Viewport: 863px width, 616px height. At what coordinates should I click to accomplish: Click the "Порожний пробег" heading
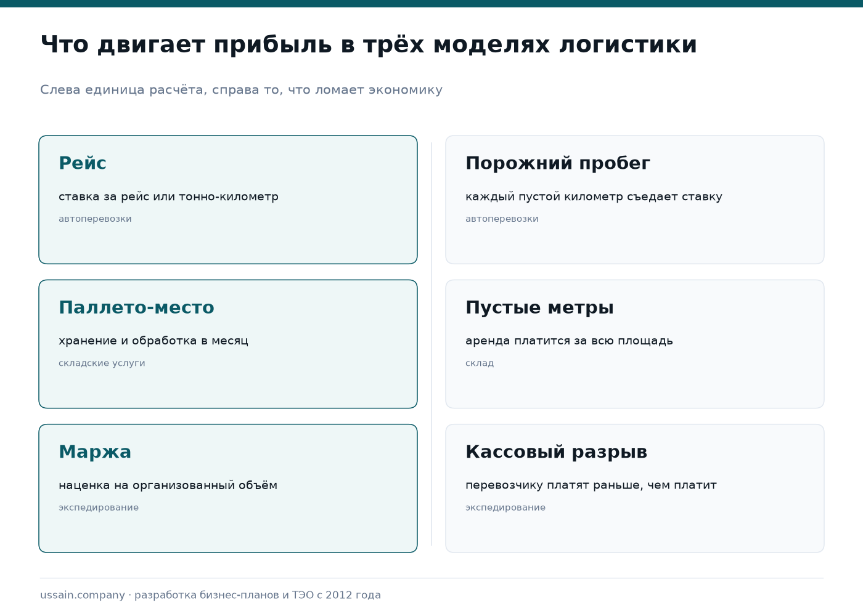click(558, 163)
